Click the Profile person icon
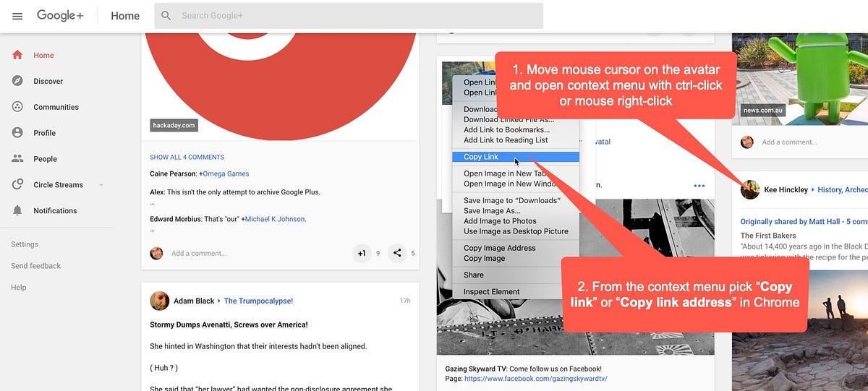Image resolution: width=868 pixels, height=391 pixels. 17,133
